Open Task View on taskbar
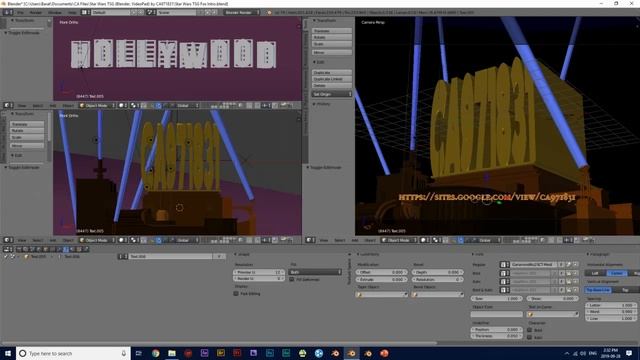Viewport: 640px width, 360px height. [138, 353]
